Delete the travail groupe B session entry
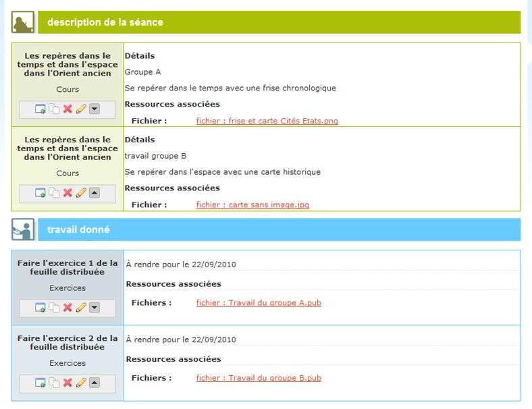Viewport: 532px width, 409px height. click(x=68, y=193)
